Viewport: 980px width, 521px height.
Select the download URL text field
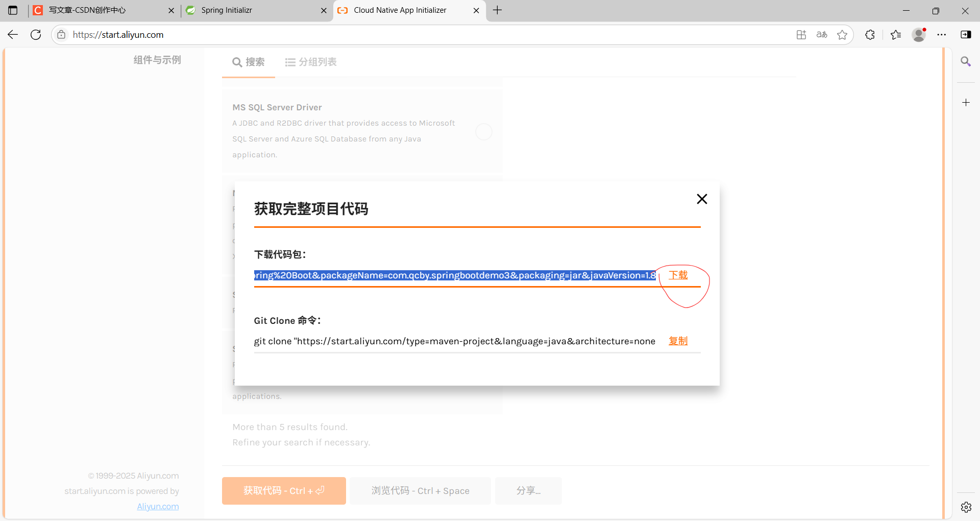[455, 275]
